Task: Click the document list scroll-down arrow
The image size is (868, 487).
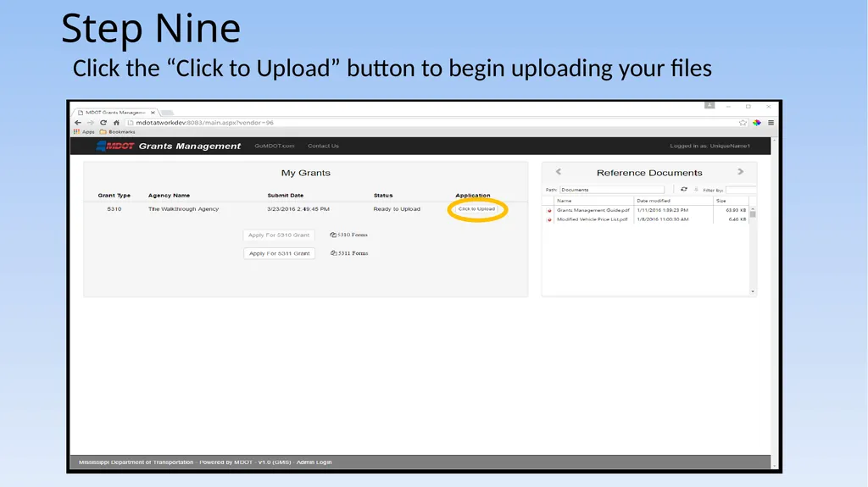Action: 753,291
